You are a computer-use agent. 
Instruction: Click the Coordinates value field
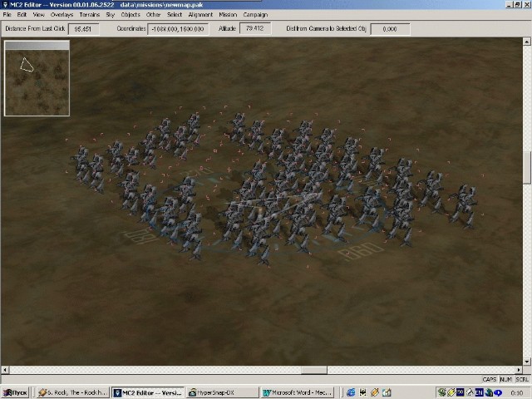[x=178, y=29]
